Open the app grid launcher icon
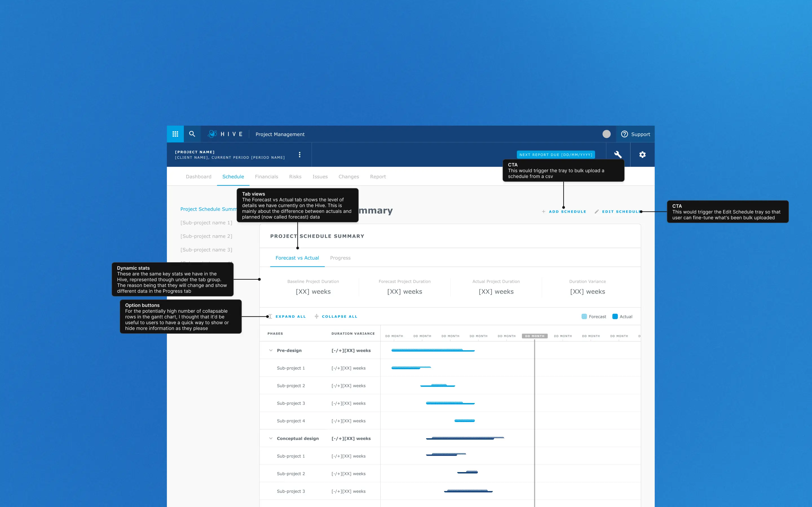This screenshot has height=507, width=812. pyautogui.click(x=175, y=134)
